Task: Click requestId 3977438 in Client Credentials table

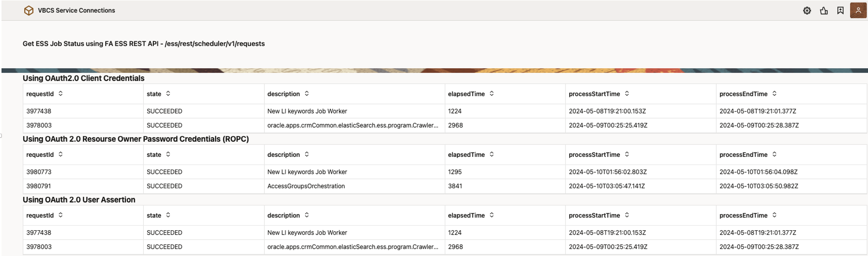Action: point(39,111)
